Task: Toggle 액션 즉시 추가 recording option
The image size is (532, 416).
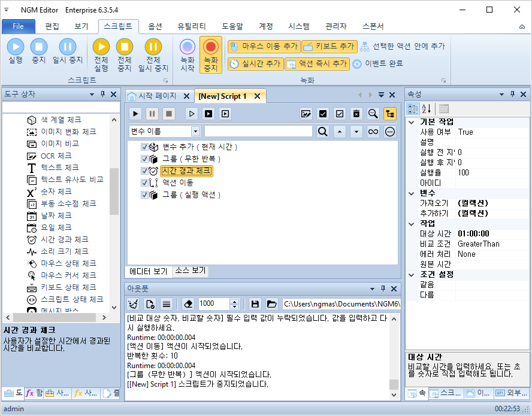Action: coord(317,63)
